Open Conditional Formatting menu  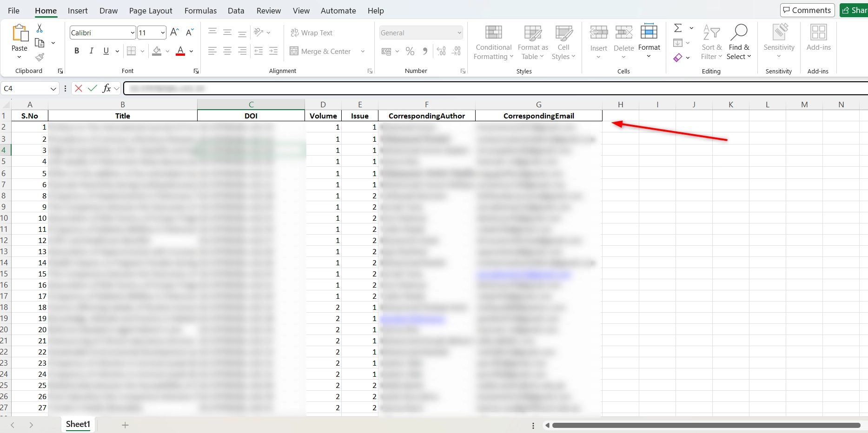[x=494, y=43]
